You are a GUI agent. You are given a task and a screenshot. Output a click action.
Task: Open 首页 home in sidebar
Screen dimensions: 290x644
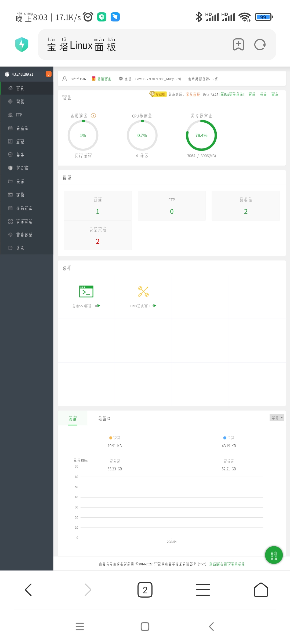tap(27, 88)
